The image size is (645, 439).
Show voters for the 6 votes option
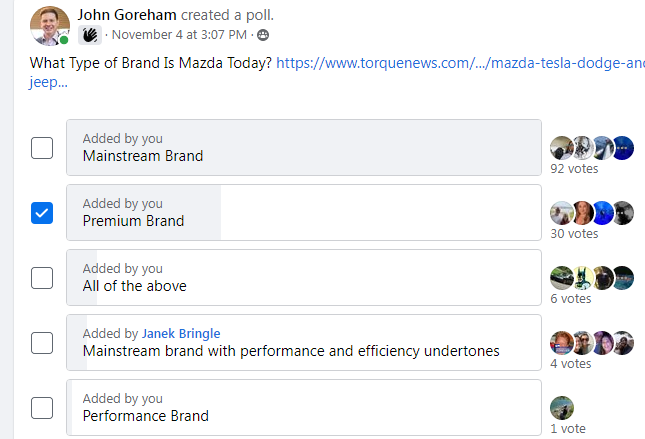570,299
